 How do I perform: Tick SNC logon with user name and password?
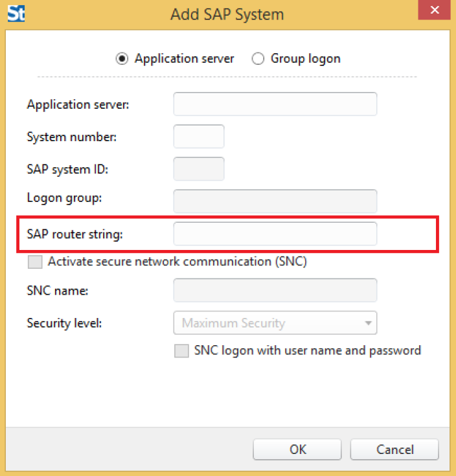point(181,350)
